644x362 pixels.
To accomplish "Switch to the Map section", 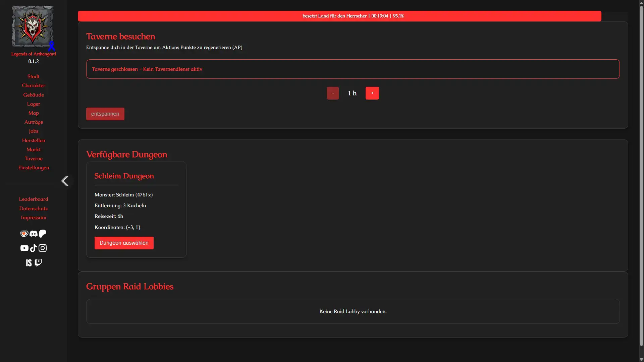I will click(33, 113).
